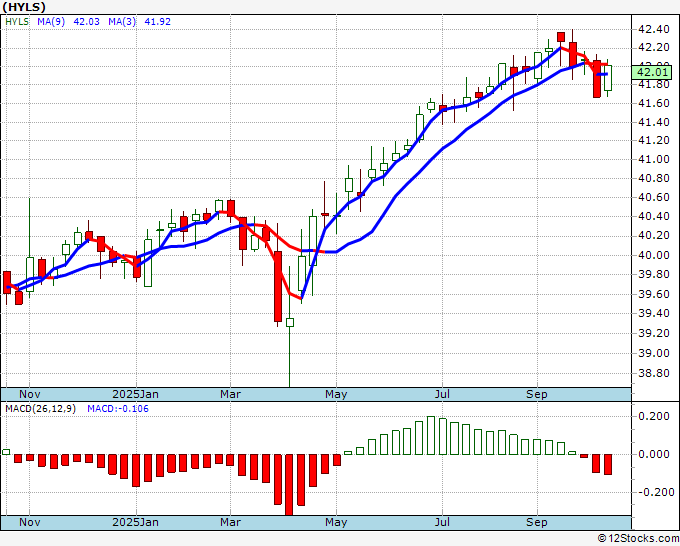Click Sep on the price chart axis

tap(537, 394)
